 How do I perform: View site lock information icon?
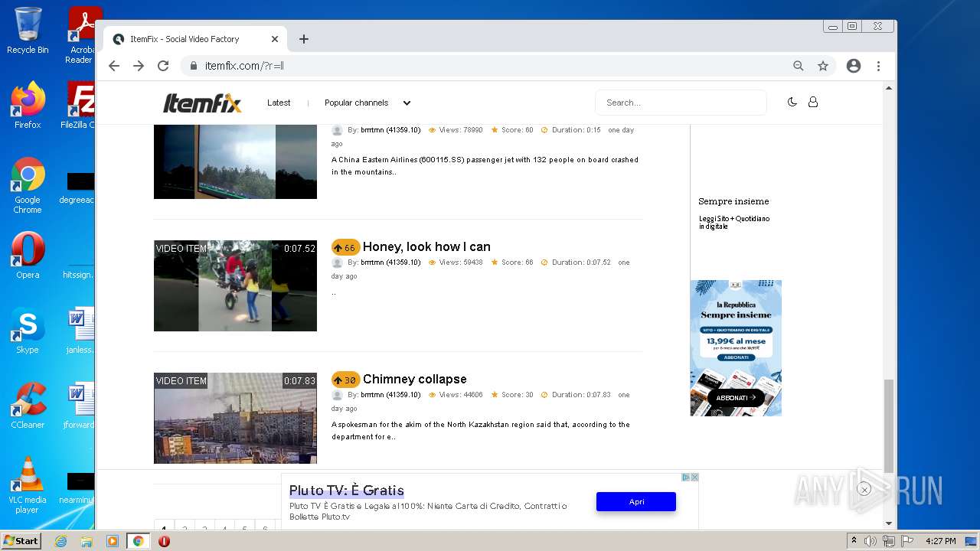click(x=193, y=66)
